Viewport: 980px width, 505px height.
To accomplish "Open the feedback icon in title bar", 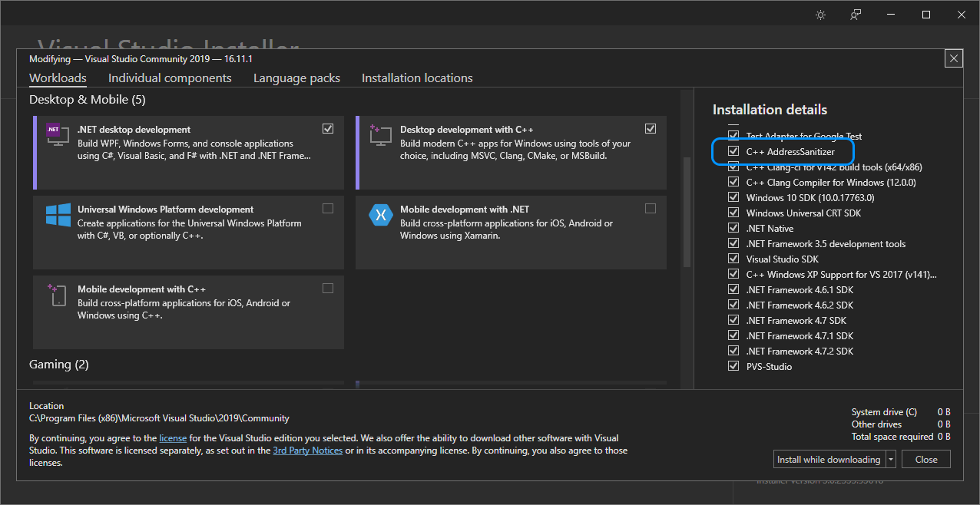I will [x=856, y=15].
